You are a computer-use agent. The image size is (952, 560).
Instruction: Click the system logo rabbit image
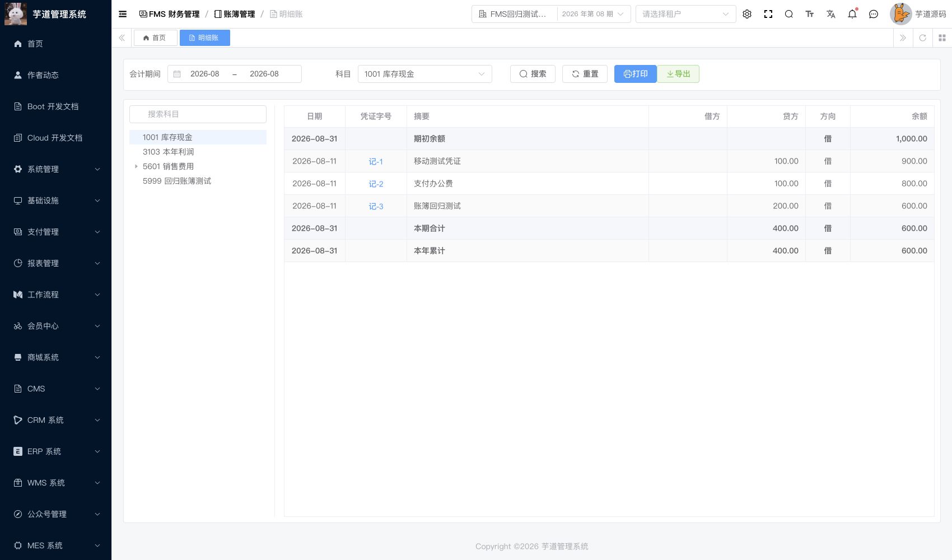[16, 14]
